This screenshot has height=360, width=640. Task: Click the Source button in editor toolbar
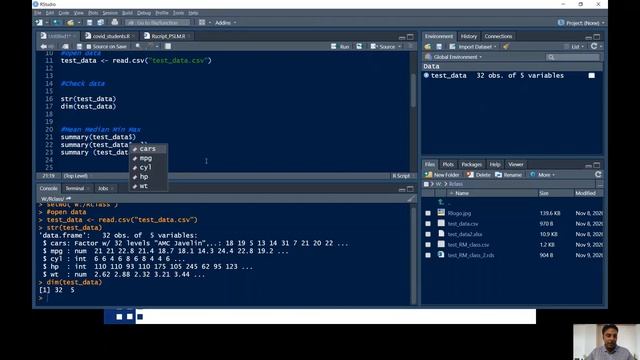[383, 47]
